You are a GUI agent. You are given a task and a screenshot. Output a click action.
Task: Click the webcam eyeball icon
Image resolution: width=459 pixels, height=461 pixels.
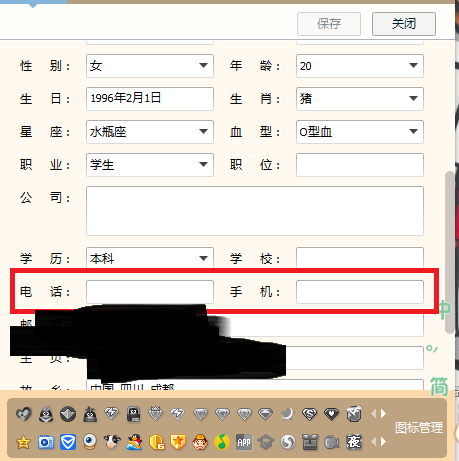(x=90, y=442)
